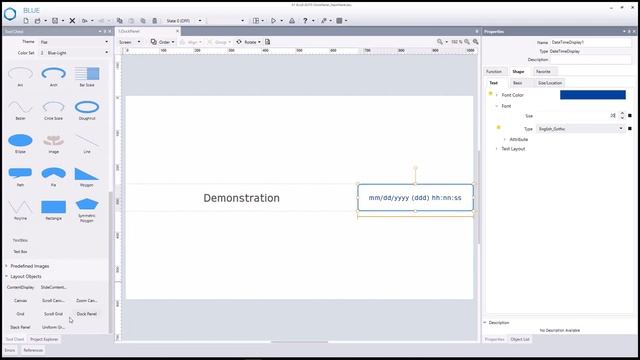Screen dimensions: 640x360
Task: Click the black square beside font Type
Action: tap(630, 129)
